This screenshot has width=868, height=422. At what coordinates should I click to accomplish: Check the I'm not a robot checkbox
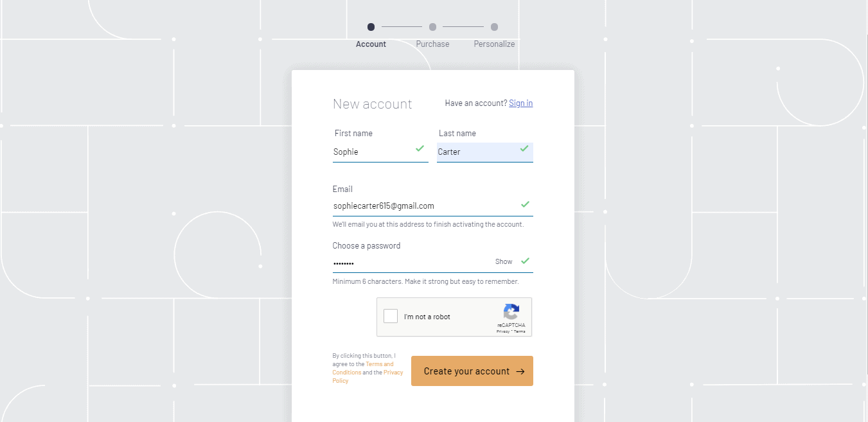(391, 316)
